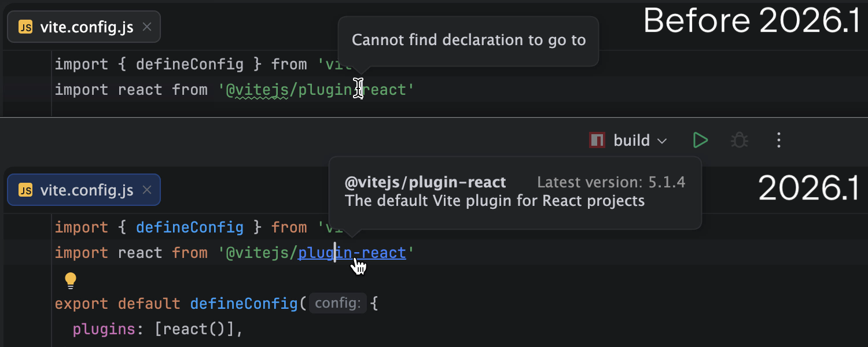Viewport: 868px width, 347px height.
Task: Click the yellow intention lightbulb in the editor
Action: pyautogui.click(x=71, y=280)
